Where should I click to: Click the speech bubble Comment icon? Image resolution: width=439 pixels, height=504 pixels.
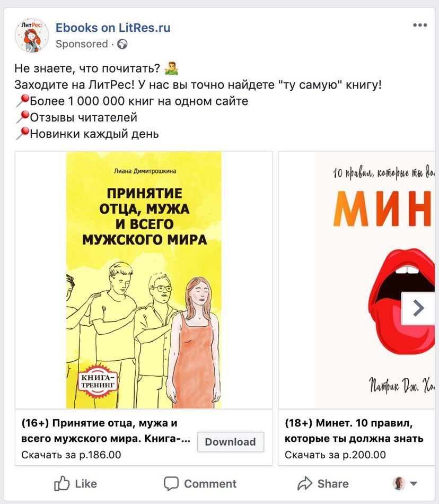(171, 483)
